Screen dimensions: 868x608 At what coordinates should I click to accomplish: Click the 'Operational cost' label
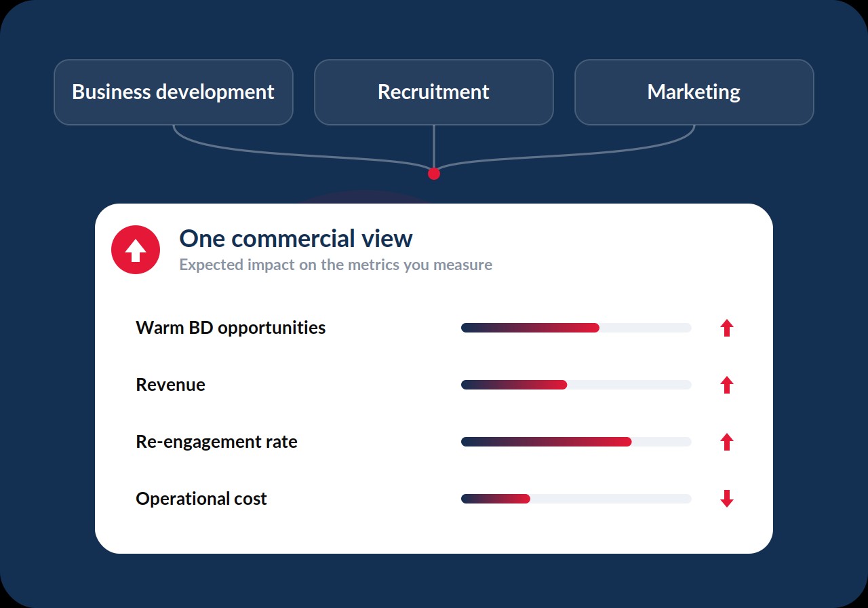(201, 499)
